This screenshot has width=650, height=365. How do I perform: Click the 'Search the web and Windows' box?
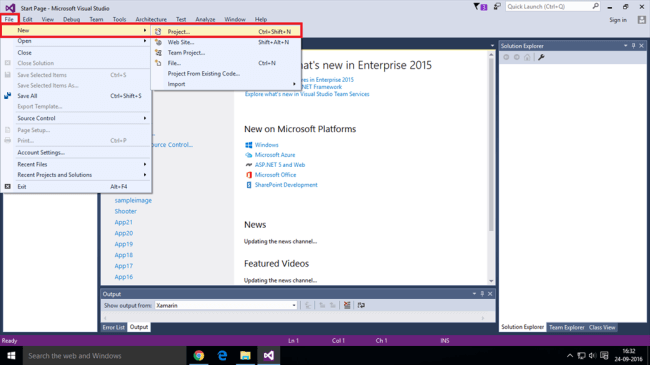pyautogui.click(x=104, y=355)
